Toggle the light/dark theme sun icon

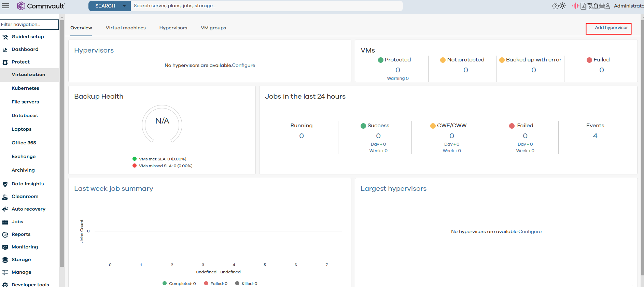tap(562, 6)
